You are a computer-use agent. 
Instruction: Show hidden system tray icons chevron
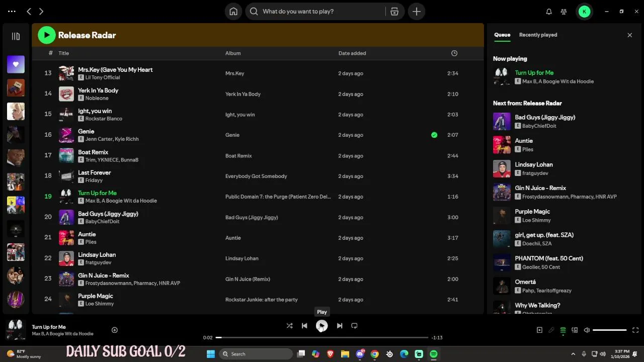pyautogui.click(x=573, y=354)
